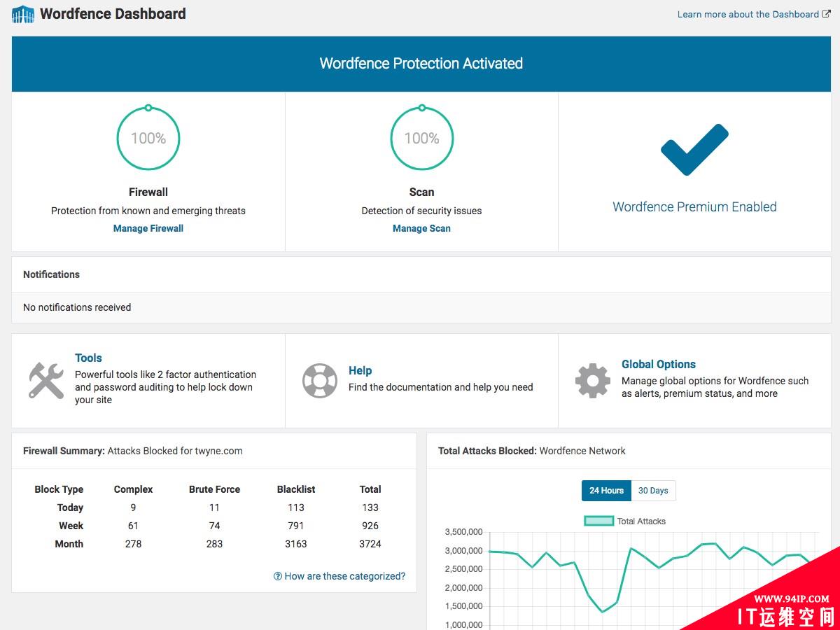Click the Blacklist column header
840x630 pixels.
pyautogui.click(x=296, y=489)
